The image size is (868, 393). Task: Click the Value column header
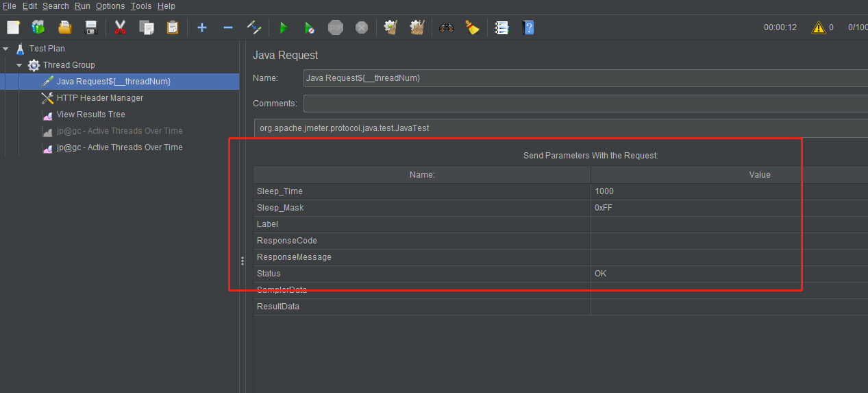pyautogui.click(x=730, y=175)
